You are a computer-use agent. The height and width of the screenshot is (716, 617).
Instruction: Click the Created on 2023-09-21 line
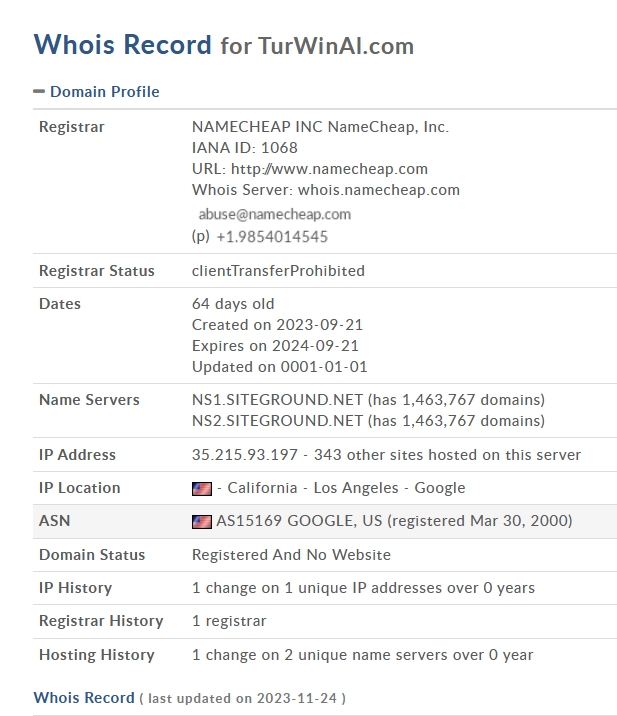click(x=277, y=325)
